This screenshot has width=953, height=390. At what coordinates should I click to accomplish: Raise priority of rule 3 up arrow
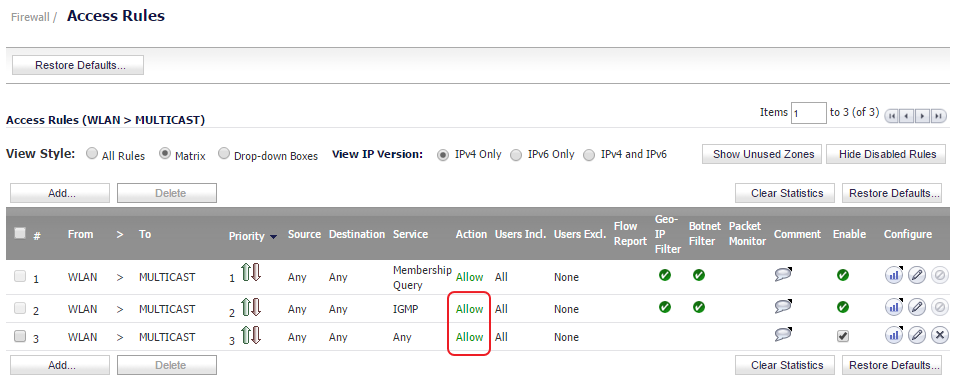[246, 335]
